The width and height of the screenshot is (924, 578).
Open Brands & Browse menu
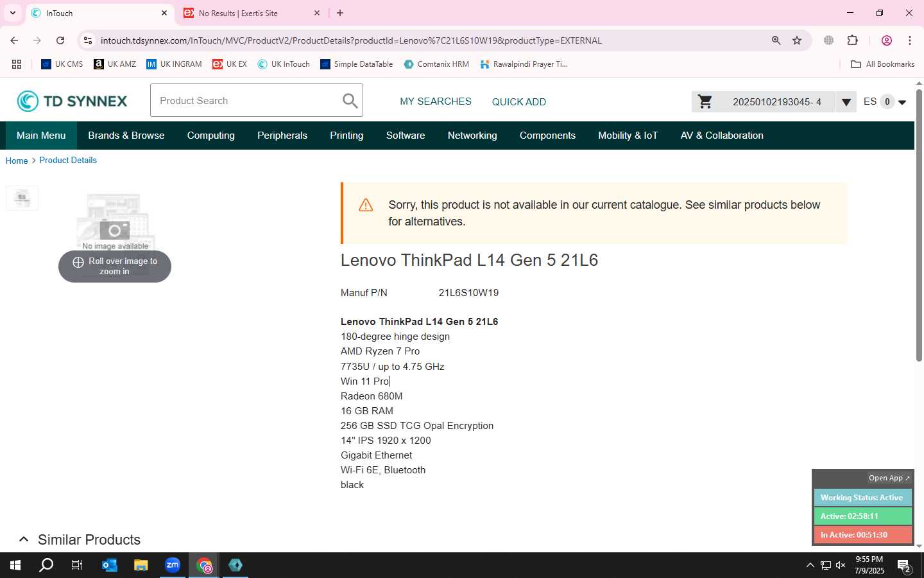(x=126, y=136)
